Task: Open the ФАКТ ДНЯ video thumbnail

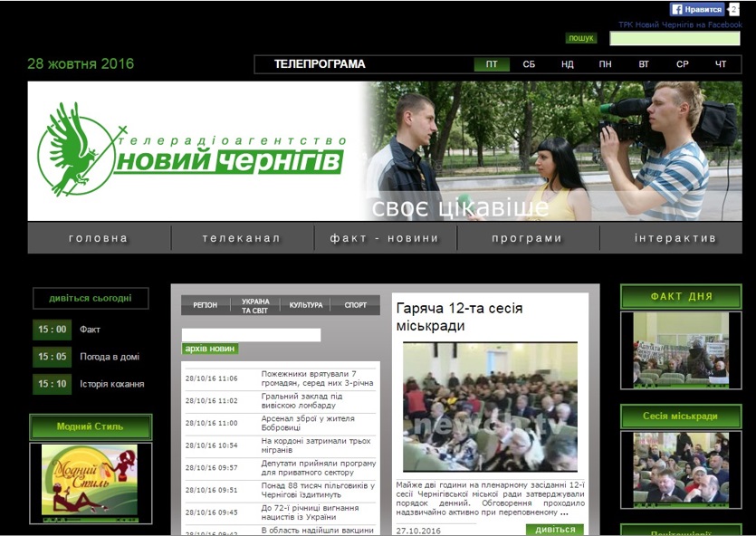Action: pyautogui.click(x=681, y=350)
